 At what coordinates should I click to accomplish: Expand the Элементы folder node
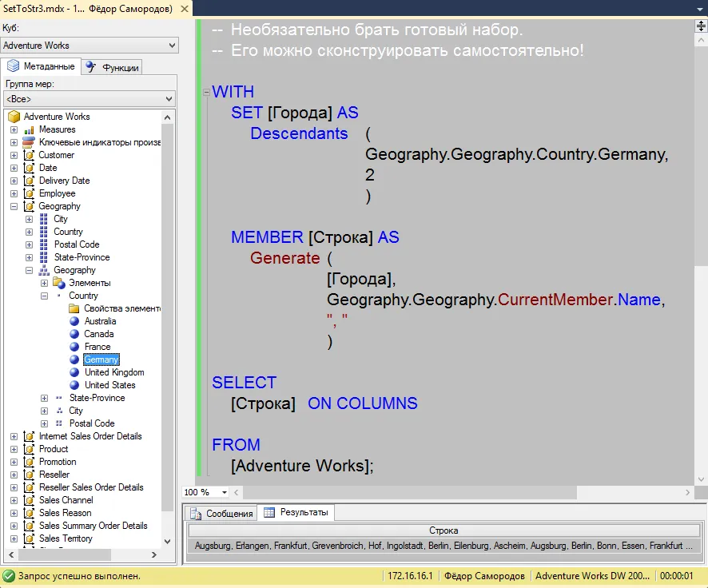point(44,284)
